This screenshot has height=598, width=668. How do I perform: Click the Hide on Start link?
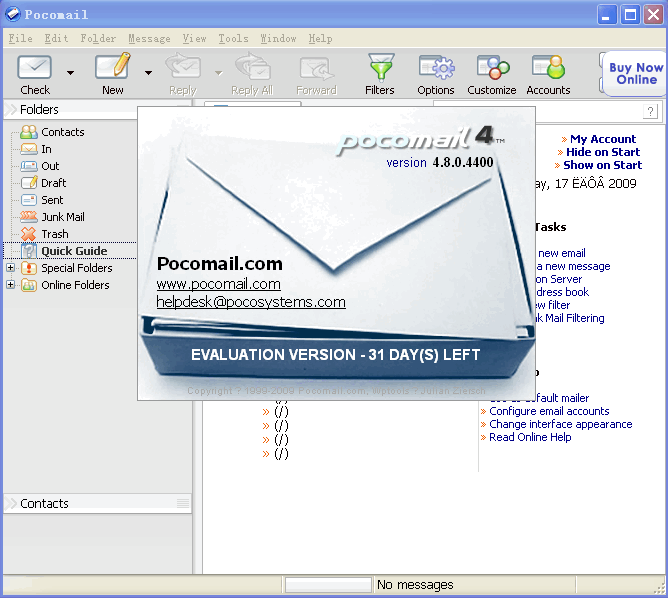603,152
